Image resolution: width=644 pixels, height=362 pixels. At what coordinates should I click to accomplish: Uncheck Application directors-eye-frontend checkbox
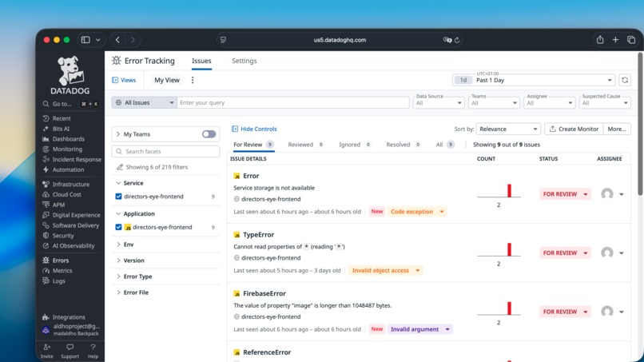click(119, 227)
